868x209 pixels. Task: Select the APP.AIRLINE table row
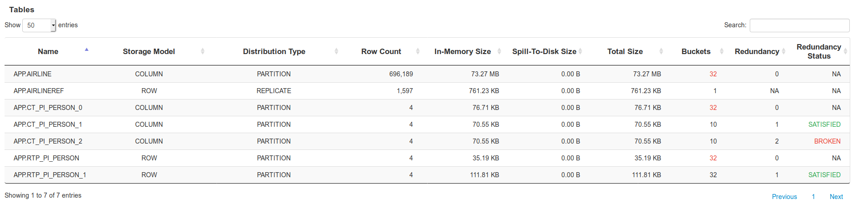click(427, 74)
